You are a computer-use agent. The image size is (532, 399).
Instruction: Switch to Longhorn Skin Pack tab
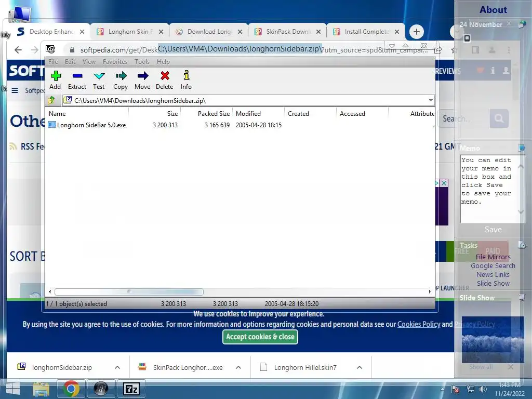[x=130, y=32]
